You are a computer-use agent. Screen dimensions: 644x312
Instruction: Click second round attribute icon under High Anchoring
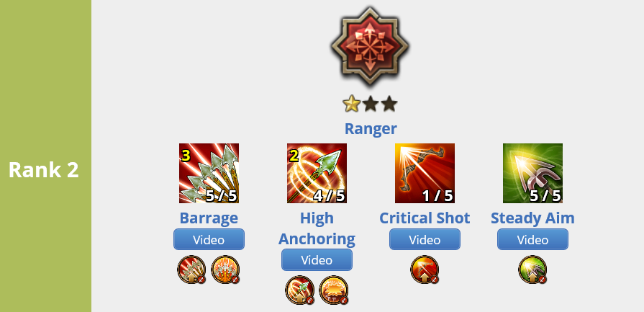click(x=334, y=290)
